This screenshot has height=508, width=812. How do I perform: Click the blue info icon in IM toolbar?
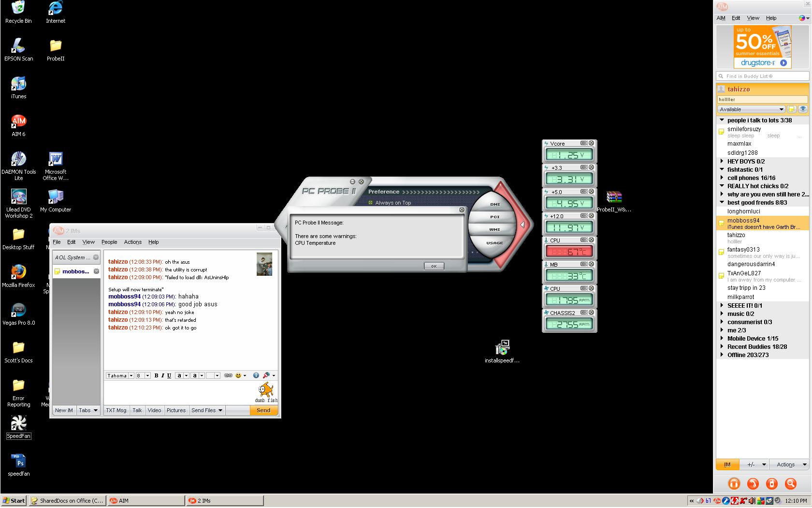pyautogui.click(x=256, y=375)
